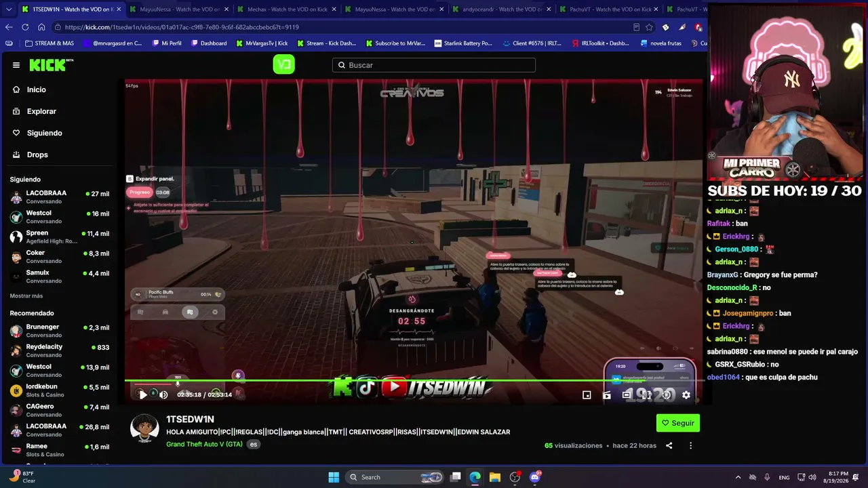Open the Windows Start menu

point(334,477)
